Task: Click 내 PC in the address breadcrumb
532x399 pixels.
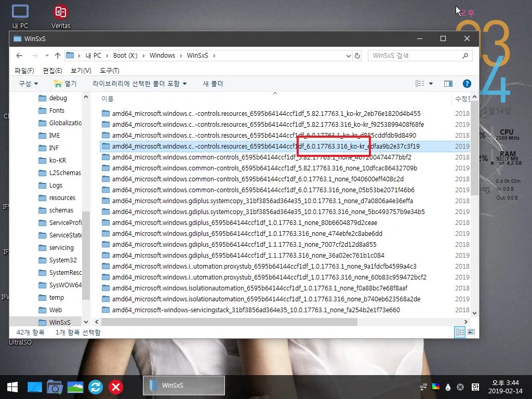Action: [93, 56]
